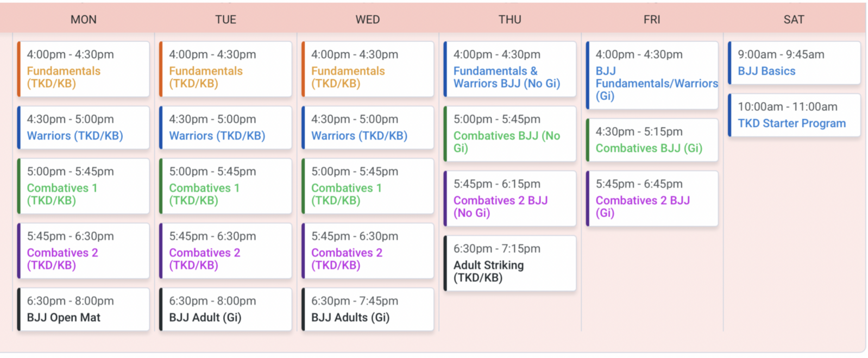Select Tuesday's Warriors (TKD/KB) class
The image size is (868, 358).
pyautogui.click(x=226, y=128)
